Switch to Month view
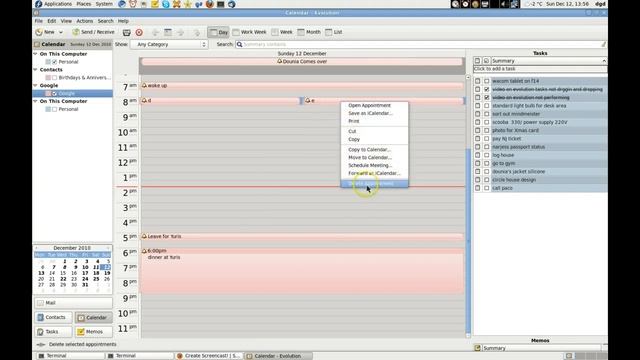 coord(309,32)
